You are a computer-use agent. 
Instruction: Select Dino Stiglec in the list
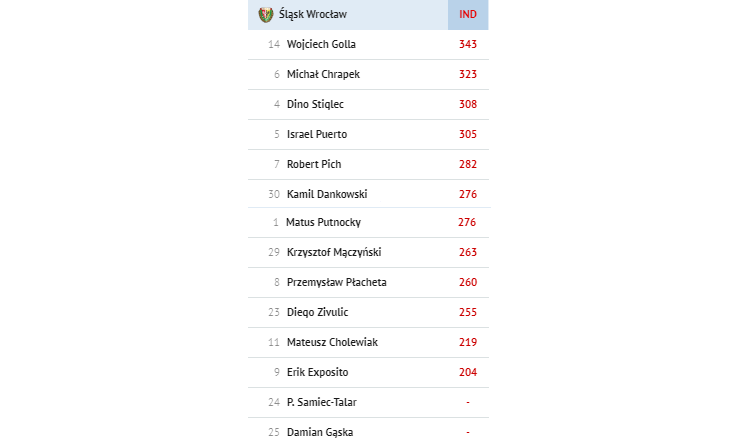click(x=315, y=104)
